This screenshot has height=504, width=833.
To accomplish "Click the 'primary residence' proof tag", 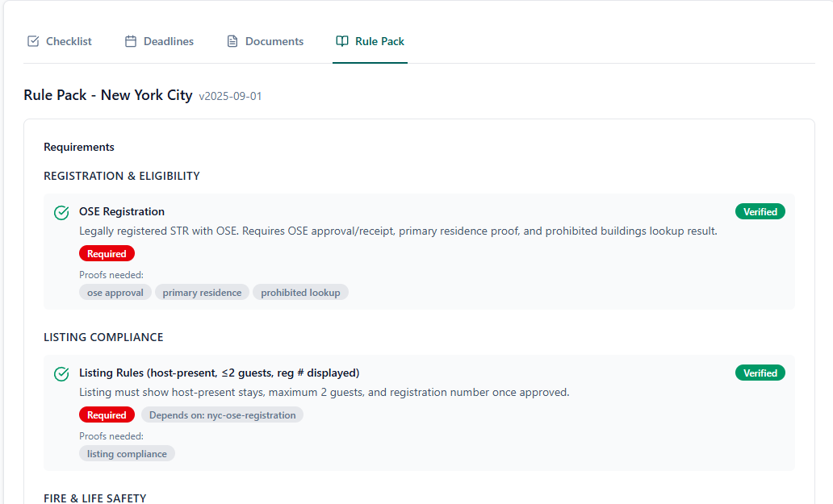I will [202, 293].
